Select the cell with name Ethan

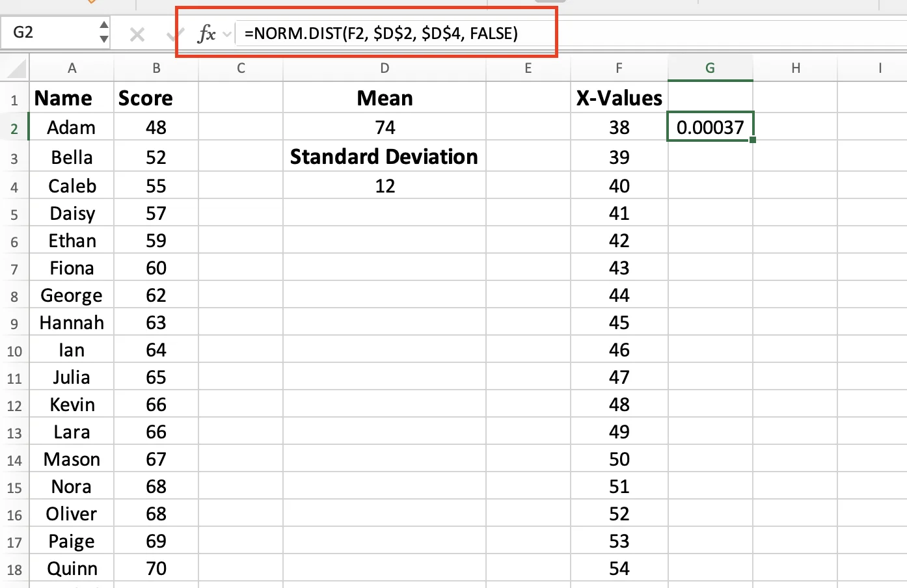tap(72, 240)
